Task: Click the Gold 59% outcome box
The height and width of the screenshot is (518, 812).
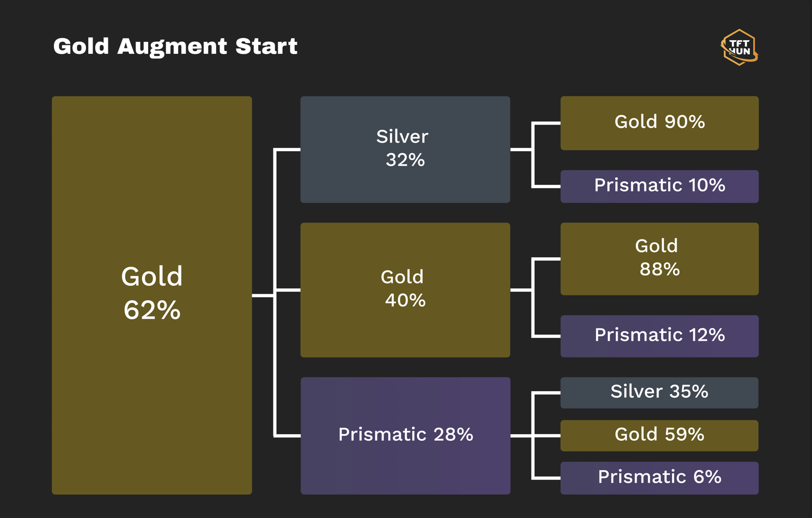Action: [x=660, y=435]
